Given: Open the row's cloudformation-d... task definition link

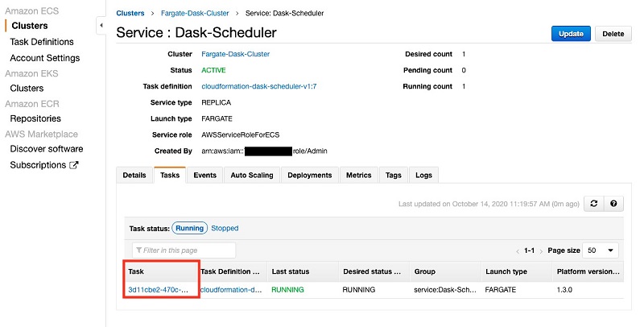Looking at the screenshot, I should pos(231,290).
